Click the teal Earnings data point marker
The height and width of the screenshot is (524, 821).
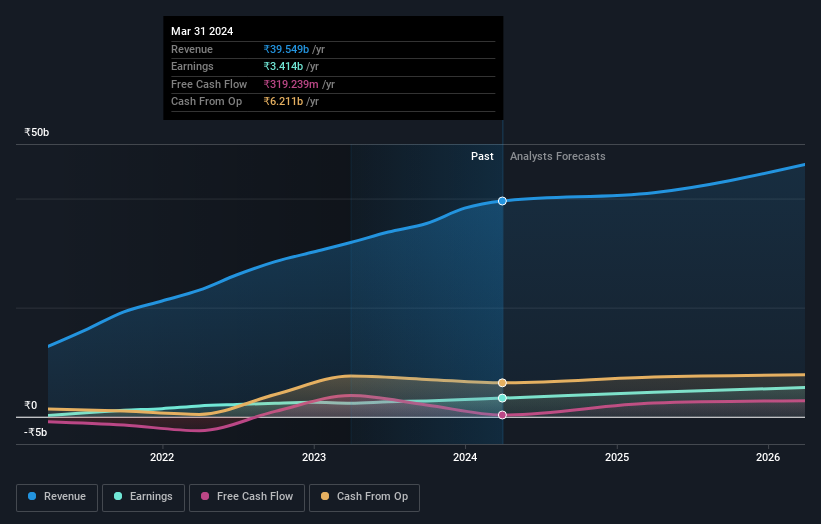coord(502,398)
